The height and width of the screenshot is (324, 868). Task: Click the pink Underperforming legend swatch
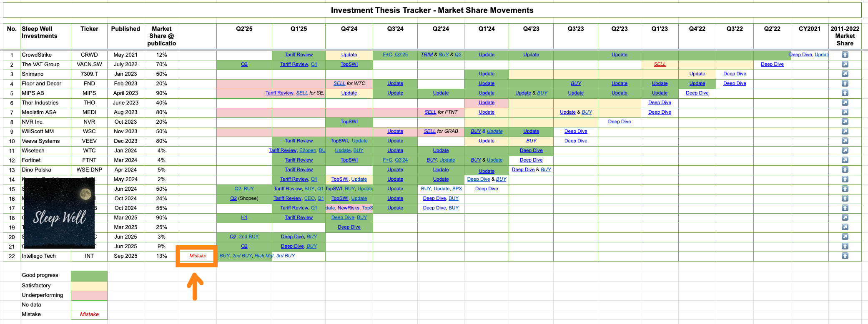click(89, 295)
